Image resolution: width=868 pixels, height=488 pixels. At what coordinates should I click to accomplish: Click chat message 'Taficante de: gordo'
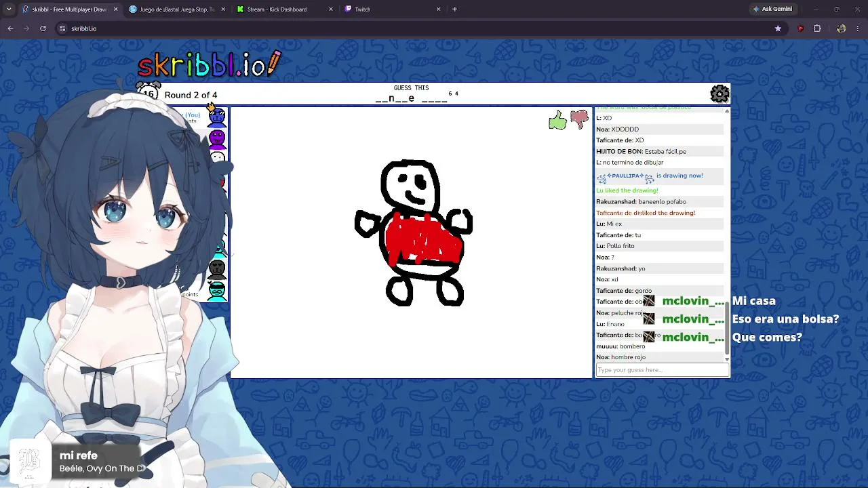point(624,291)
